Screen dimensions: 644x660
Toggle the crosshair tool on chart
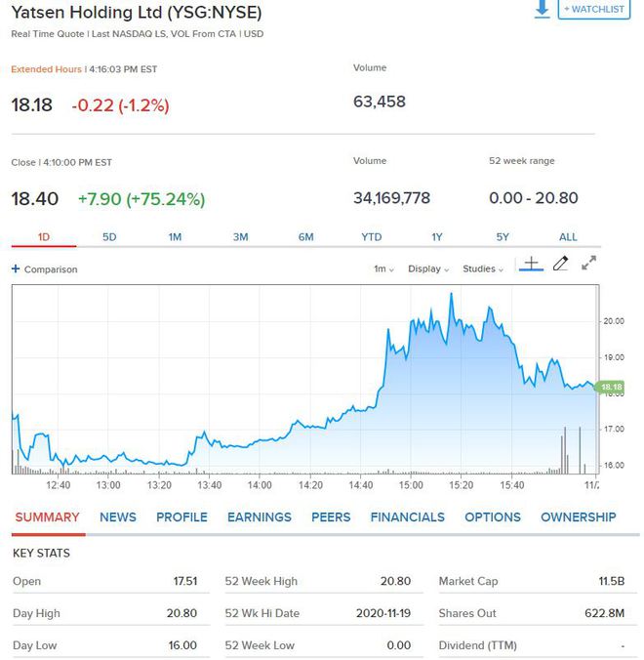531,264
